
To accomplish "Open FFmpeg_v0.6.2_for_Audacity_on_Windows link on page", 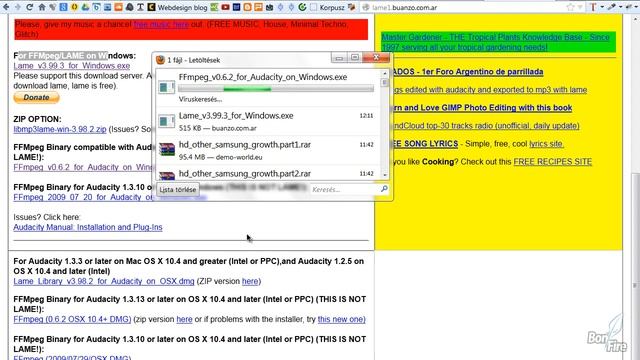I will point(83,167).
